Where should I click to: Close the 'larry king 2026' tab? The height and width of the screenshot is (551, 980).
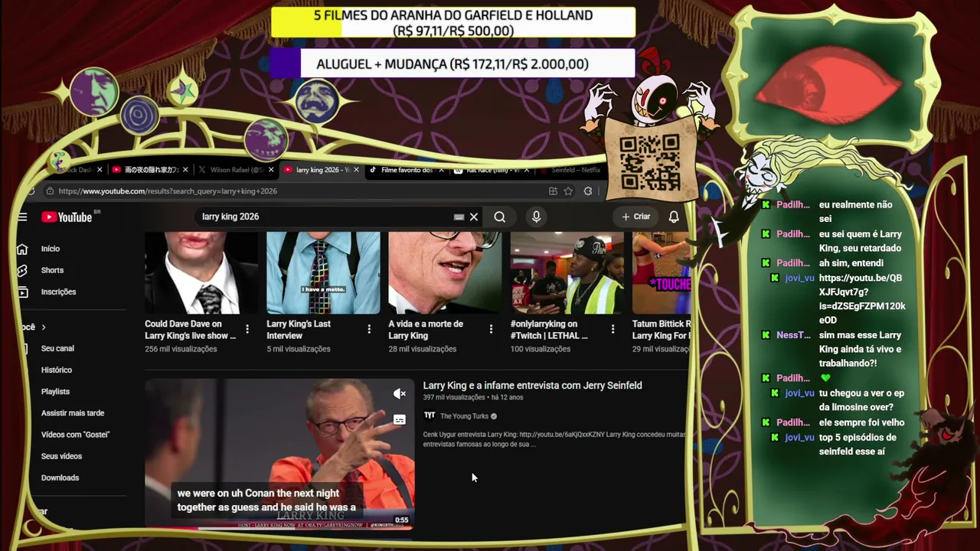tap(356, 170)
